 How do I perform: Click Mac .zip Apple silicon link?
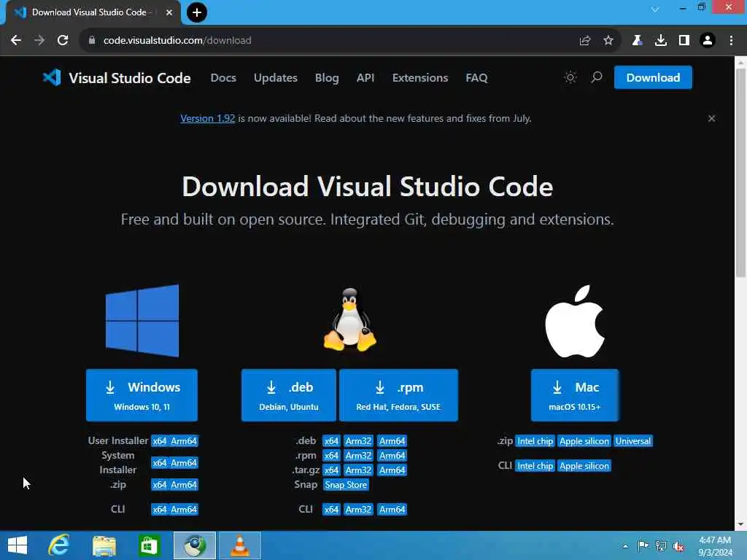click(x=584, y=441)
